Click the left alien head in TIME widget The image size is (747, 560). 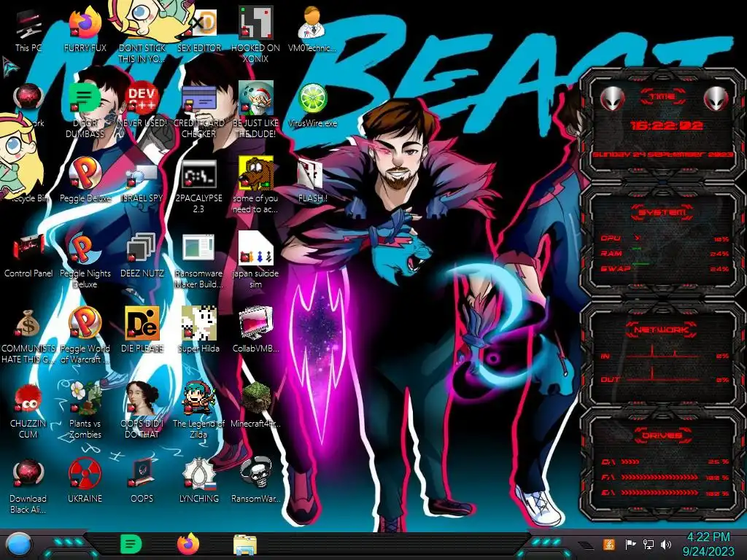(x=612, y=99)
